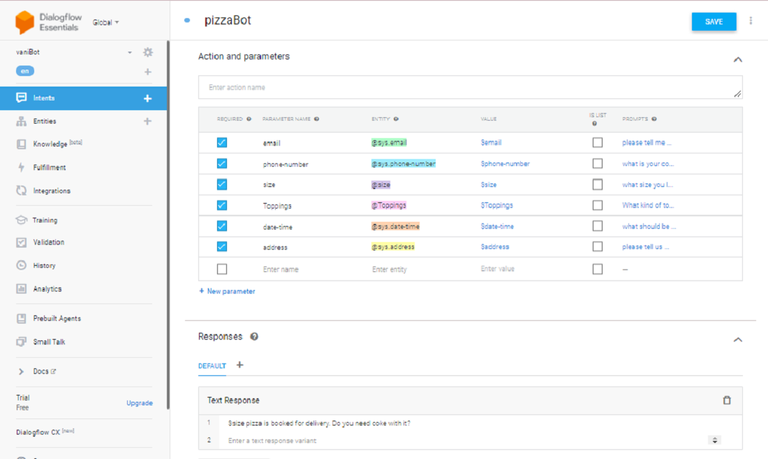Click the Intents chat bubble icon
Viewport: 768px width, 459px height.
pyautogui.click(x=21, y=97)
